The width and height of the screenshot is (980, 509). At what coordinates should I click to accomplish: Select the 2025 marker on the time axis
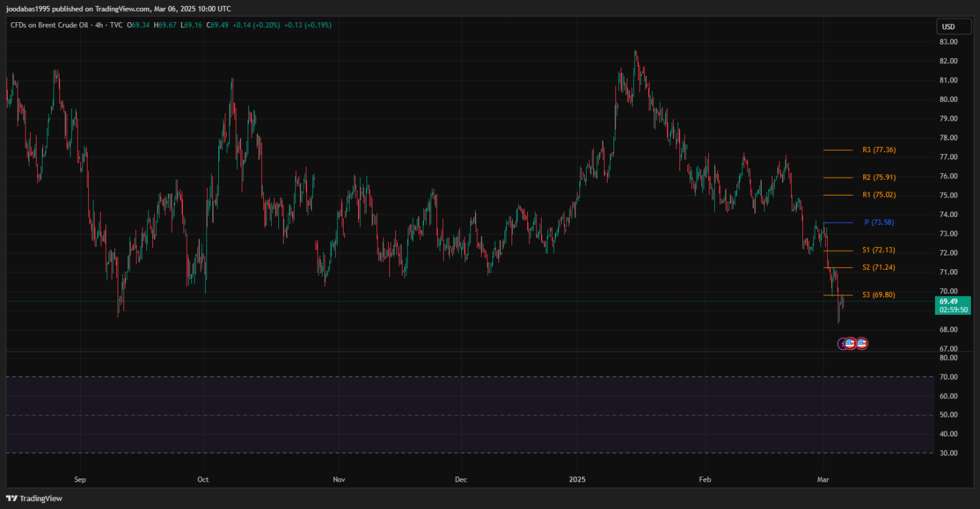577,480
